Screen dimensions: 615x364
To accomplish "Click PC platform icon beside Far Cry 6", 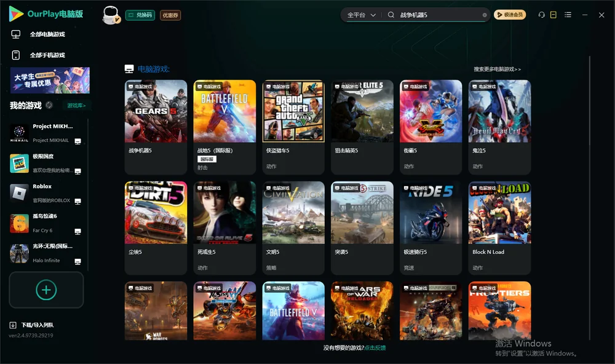I will (77, 231).
